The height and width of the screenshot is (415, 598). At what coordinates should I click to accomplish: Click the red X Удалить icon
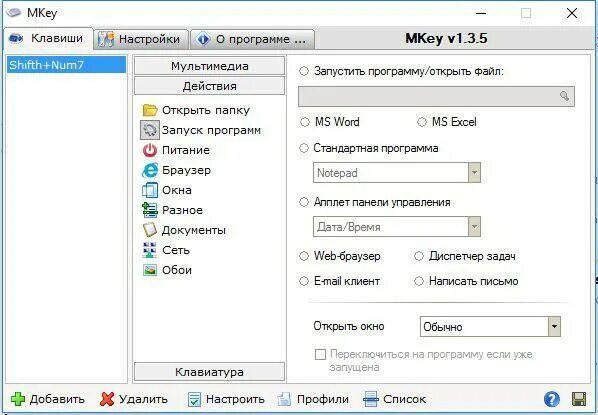click(107, 399)
